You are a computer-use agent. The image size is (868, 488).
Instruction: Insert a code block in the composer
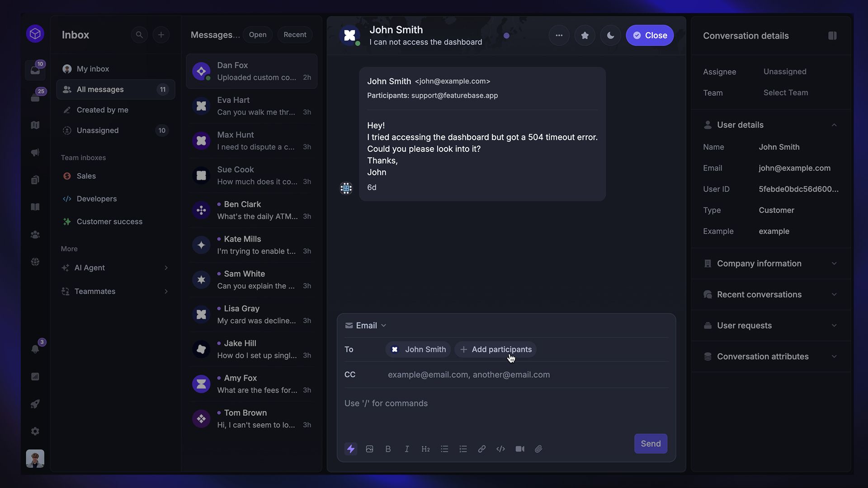500,449
